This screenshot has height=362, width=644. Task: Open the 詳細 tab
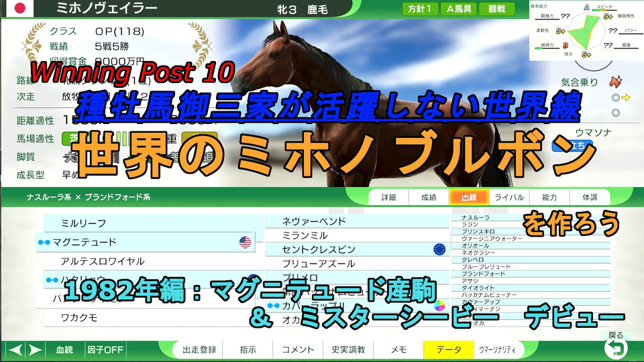point(388,197)
